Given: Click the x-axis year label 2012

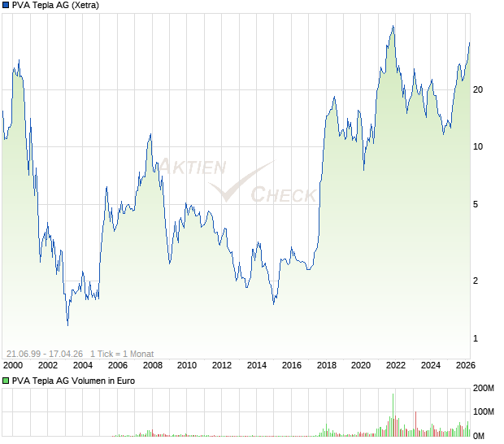Looking at the screenshot, I should tap(222, 366).
